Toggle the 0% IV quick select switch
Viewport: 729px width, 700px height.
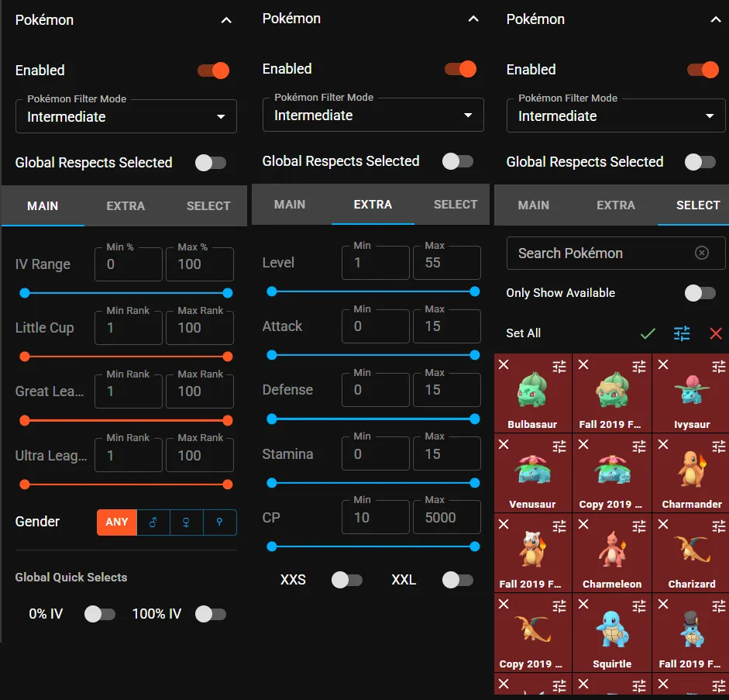point(99,614)
